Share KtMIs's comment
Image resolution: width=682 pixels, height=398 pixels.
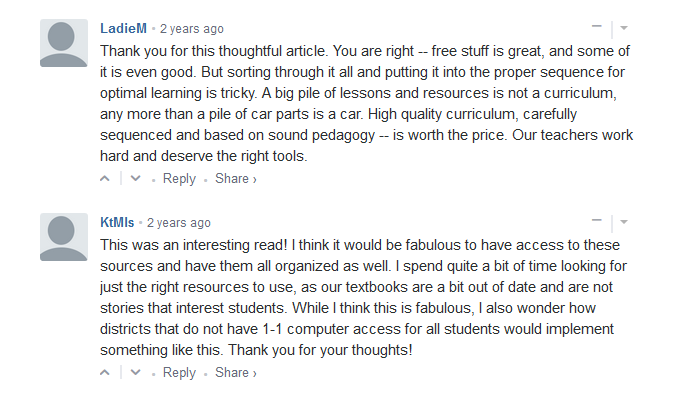point(236,372)
